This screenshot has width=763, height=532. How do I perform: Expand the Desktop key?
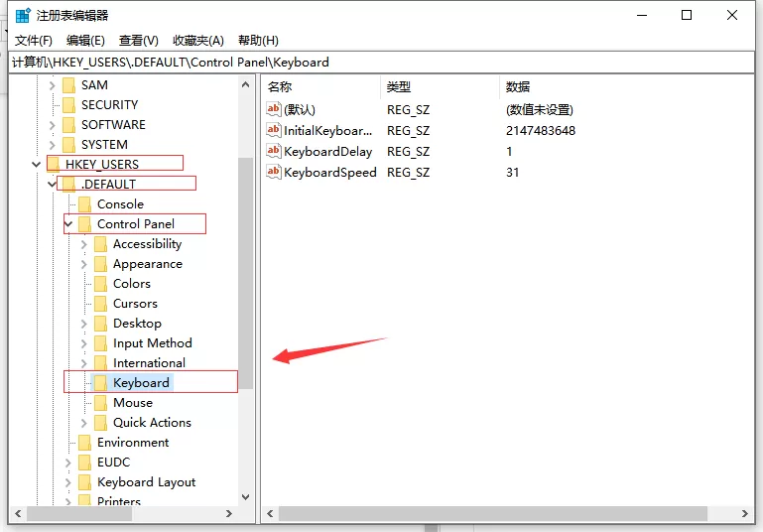[x=83, y=324]
